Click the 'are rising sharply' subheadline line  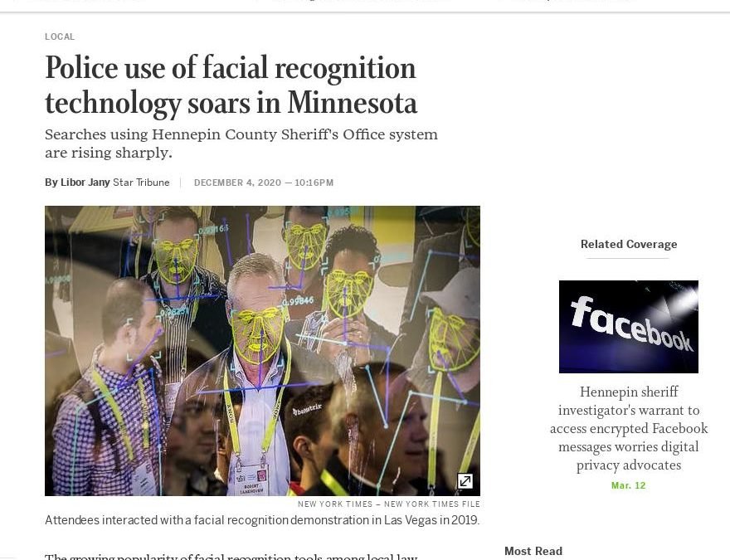(x=109, y=153)
